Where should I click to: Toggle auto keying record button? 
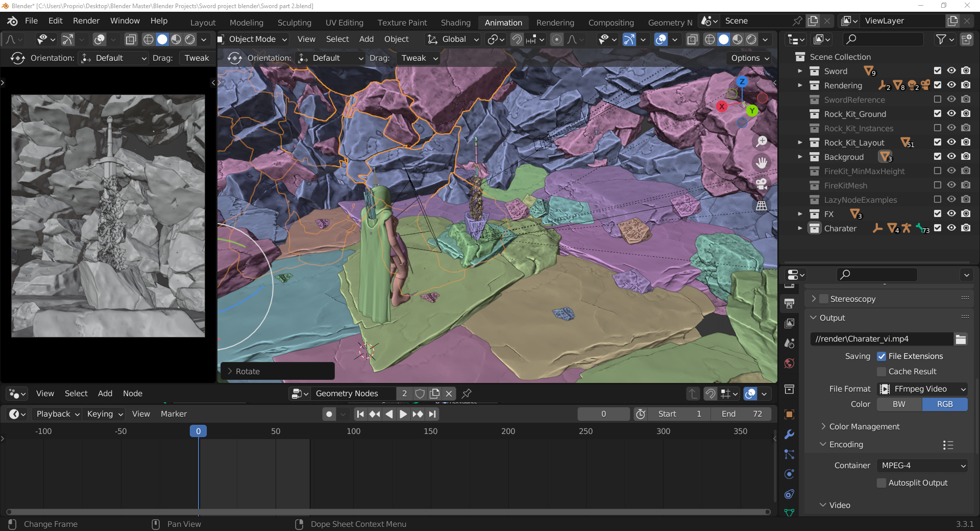pyautogui.click(x=329, y=414)
